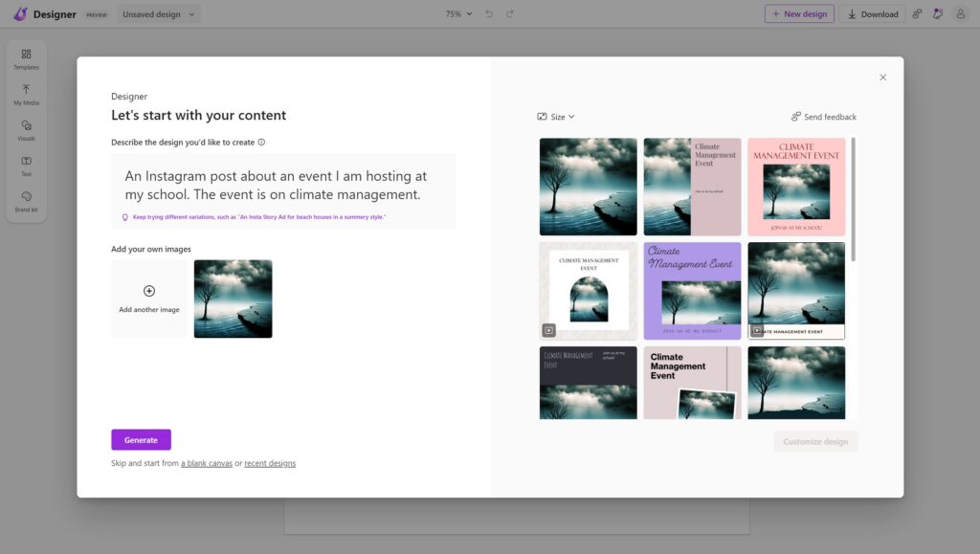
Task: Open the 75% zoom level dropdown
Action: pyautogui.click(x=458, y=13)
